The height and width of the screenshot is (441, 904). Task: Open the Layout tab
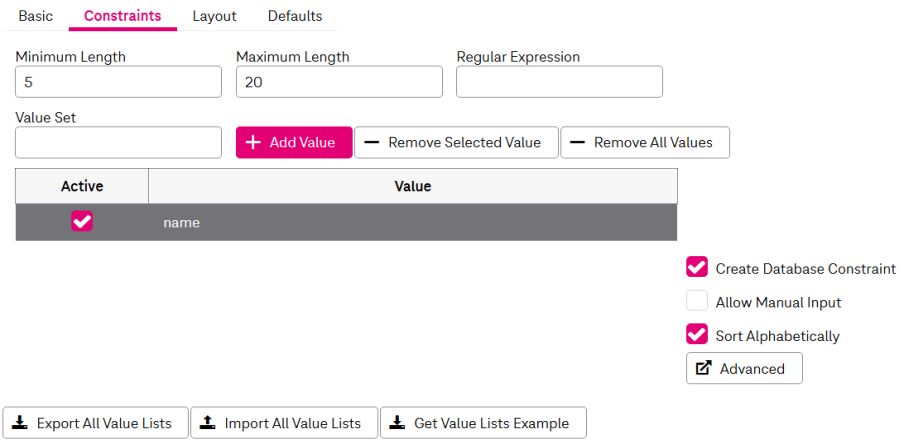click(x=214, y=16)
